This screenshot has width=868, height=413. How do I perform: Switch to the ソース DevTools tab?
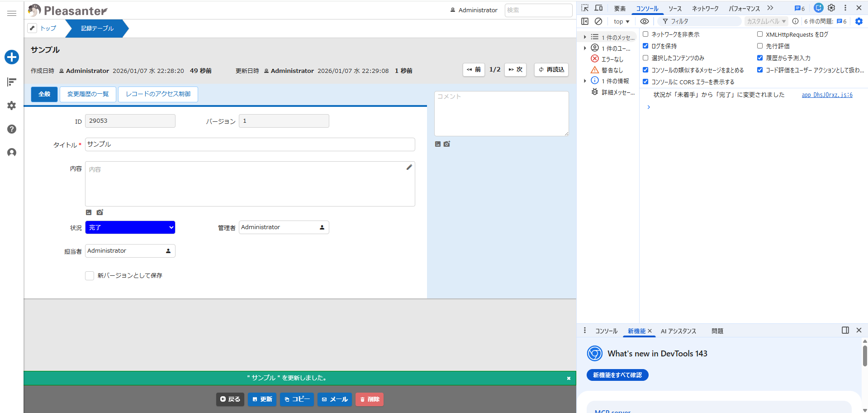click(x=675, y=9)
